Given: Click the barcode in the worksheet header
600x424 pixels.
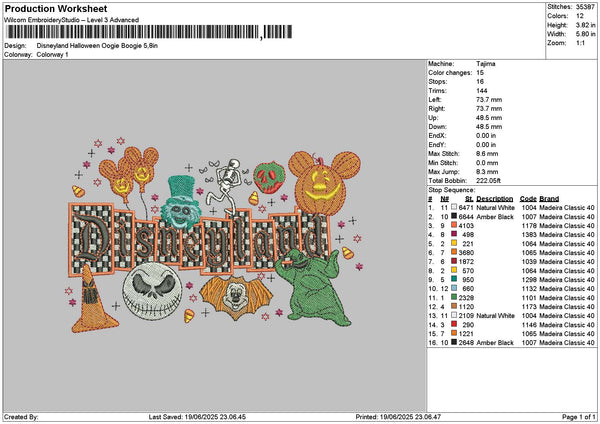Looking at the screenshot, I should pyautogui.click(x=132, y=33).
